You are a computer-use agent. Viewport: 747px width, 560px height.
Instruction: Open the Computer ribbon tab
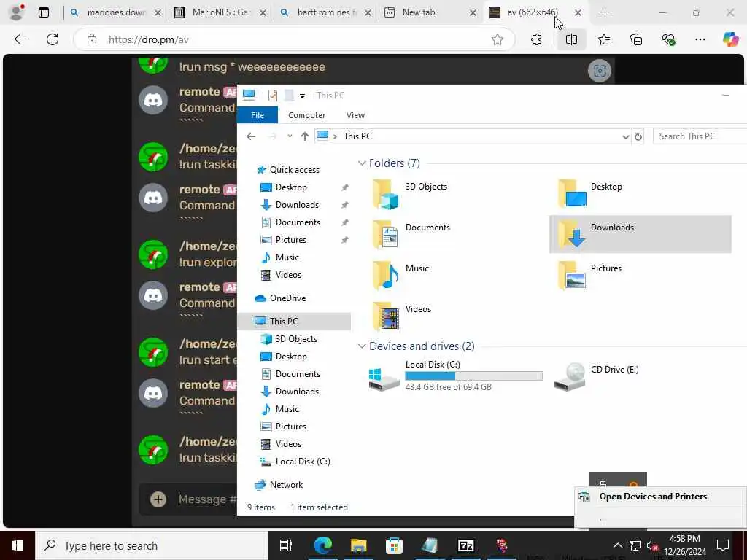(x=307, y=115)
